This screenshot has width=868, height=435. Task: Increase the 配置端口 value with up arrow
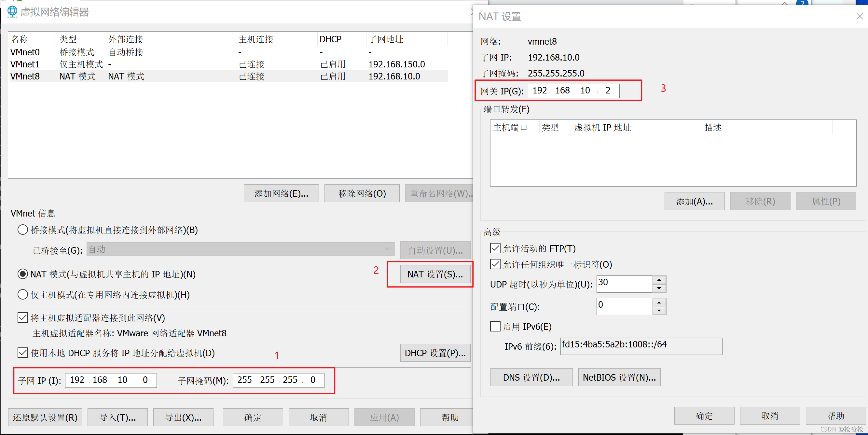tap(659, 302)
